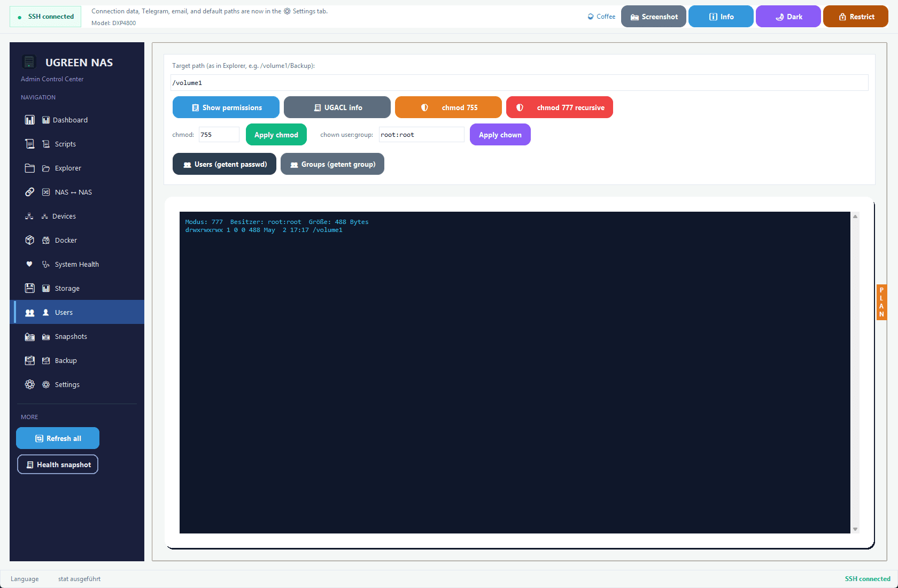Click UGACL info button

click(337, 107)
